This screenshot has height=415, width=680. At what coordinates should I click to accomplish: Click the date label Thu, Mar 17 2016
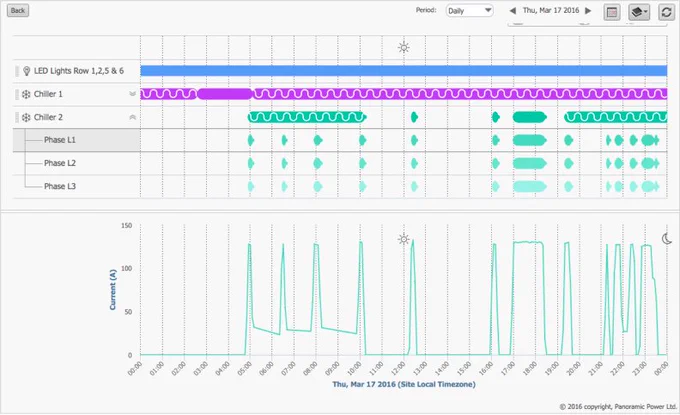[x=551, y=10]
